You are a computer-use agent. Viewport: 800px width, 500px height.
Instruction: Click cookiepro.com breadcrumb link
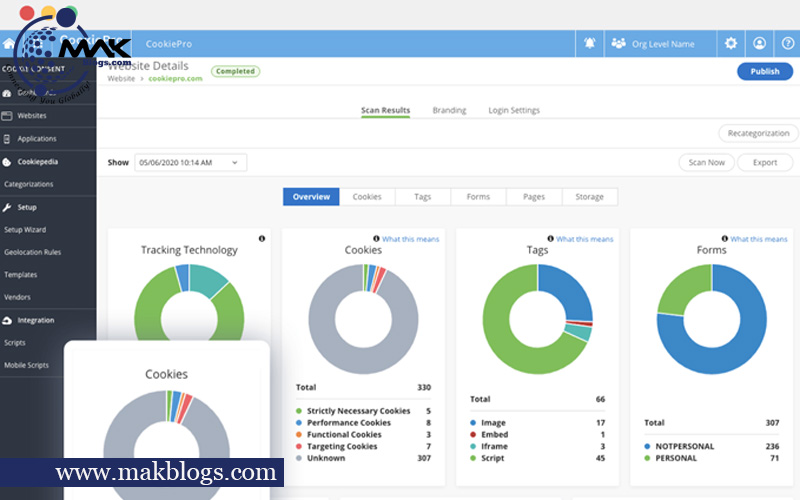point(175,79)
